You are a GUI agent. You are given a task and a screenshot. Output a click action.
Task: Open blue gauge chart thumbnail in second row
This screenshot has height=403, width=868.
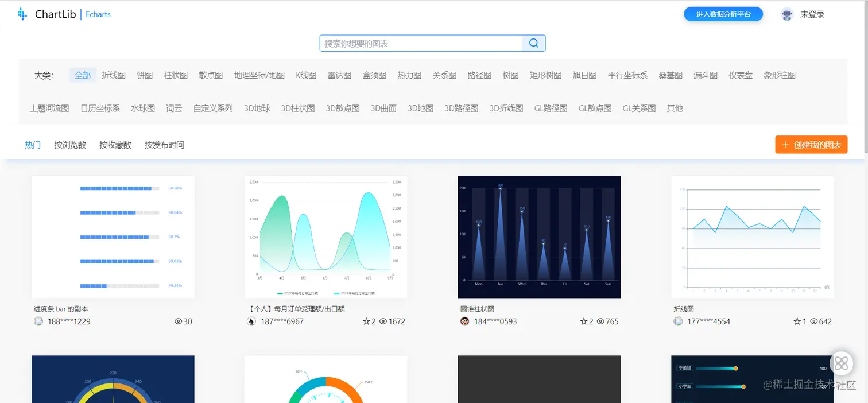[113, 379]
